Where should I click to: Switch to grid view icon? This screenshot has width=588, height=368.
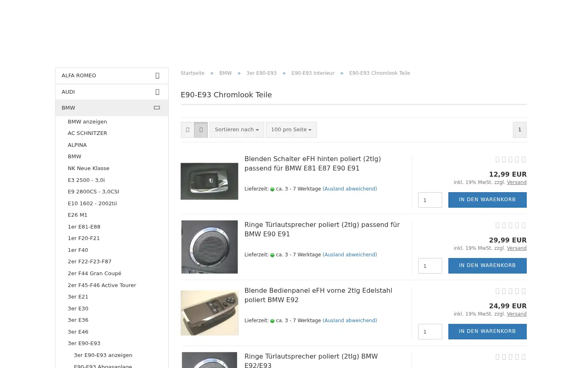[x=187, y=130]
